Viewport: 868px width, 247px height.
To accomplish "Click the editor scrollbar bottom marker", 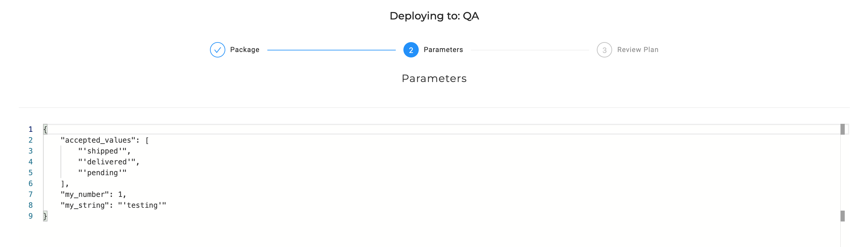I will [843, 216].
